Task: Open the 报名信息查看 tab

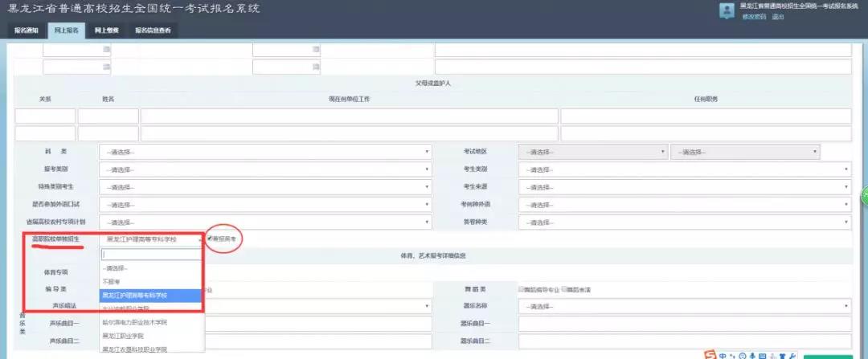Action: pos(153,31)
